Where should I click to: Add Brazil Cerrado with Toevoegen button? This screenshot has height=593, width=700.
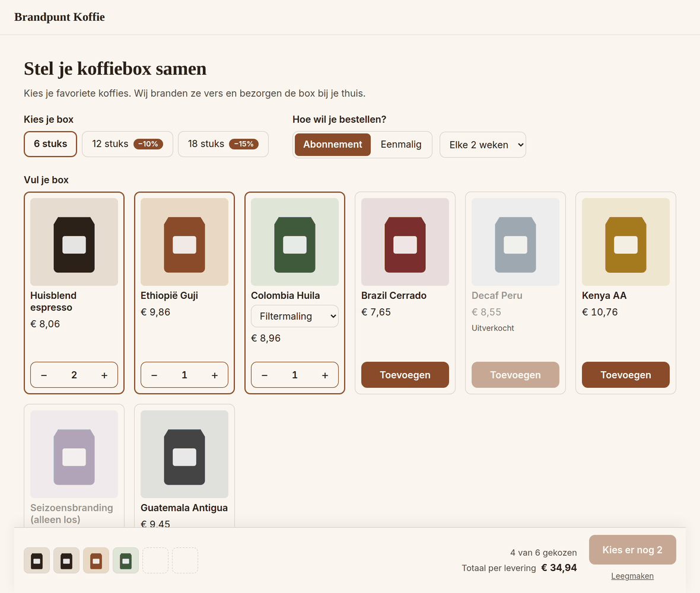405,375
